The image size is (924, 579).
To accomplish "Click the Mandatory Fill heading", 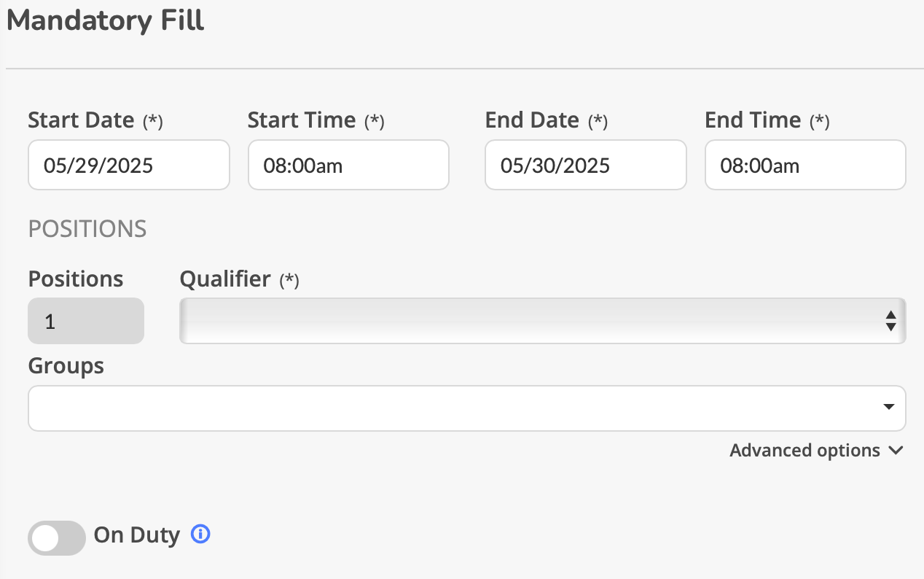I will pyautogui.click(x=106, y=20).
